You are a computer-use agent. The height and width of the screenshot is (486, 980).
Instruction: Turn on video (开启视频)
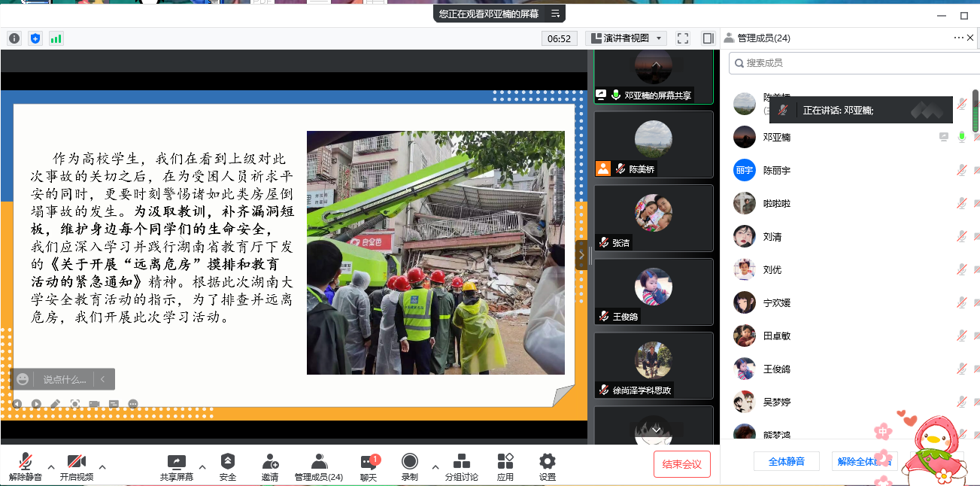click(x=76, y=466)
